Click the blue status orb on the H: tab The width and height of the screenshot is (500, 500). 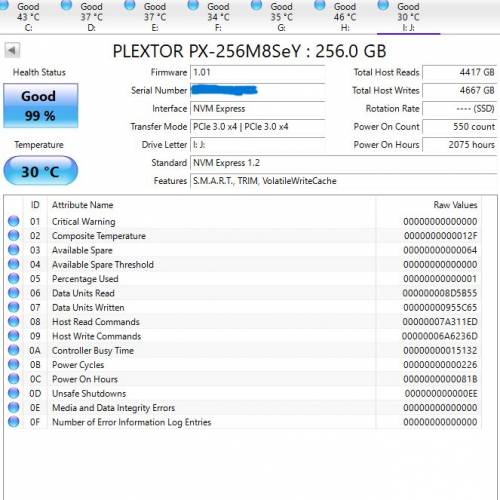320,5
